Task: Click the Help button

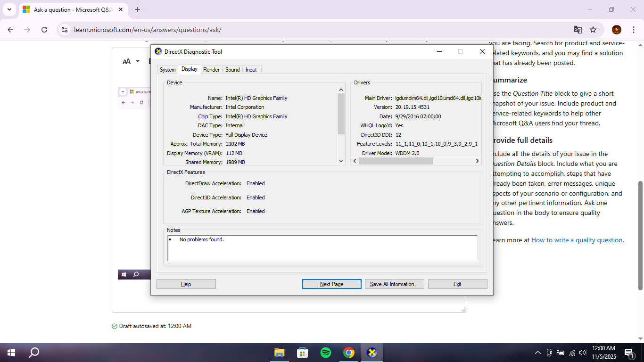Action: (x=186, y=284)
